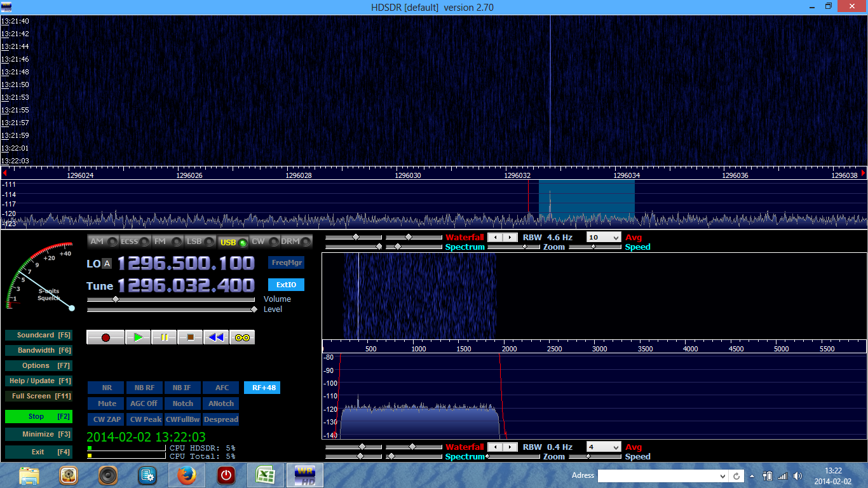This screenshot has width=868, height=488.
Task: Toggle CWFullBw
Action: (182, 419)
